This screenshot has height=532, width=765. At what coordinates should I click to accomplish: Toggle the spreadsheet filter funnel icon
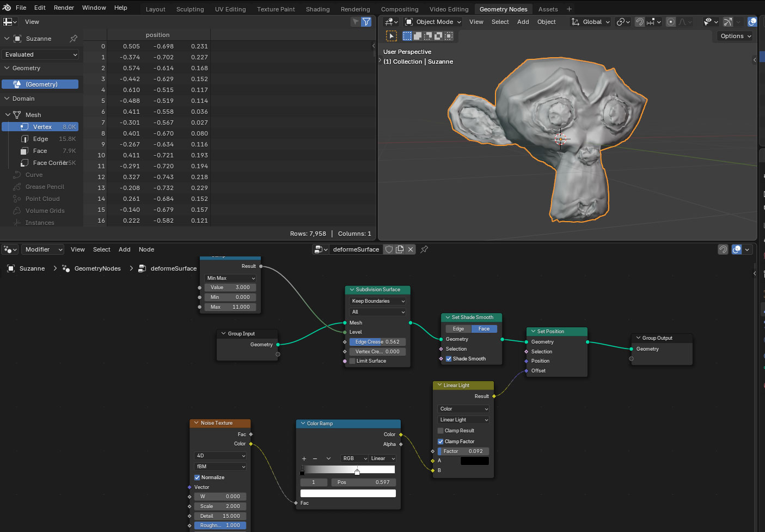366,22
